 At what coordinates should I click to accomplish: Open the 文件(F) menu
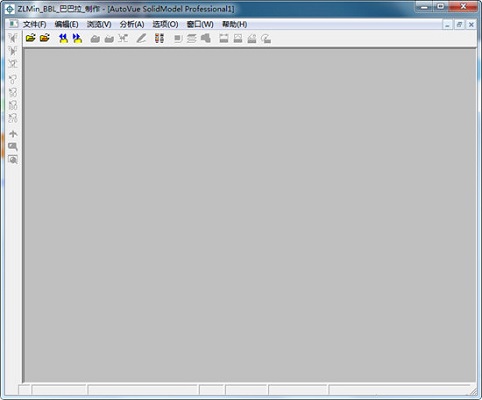[34, 24]
